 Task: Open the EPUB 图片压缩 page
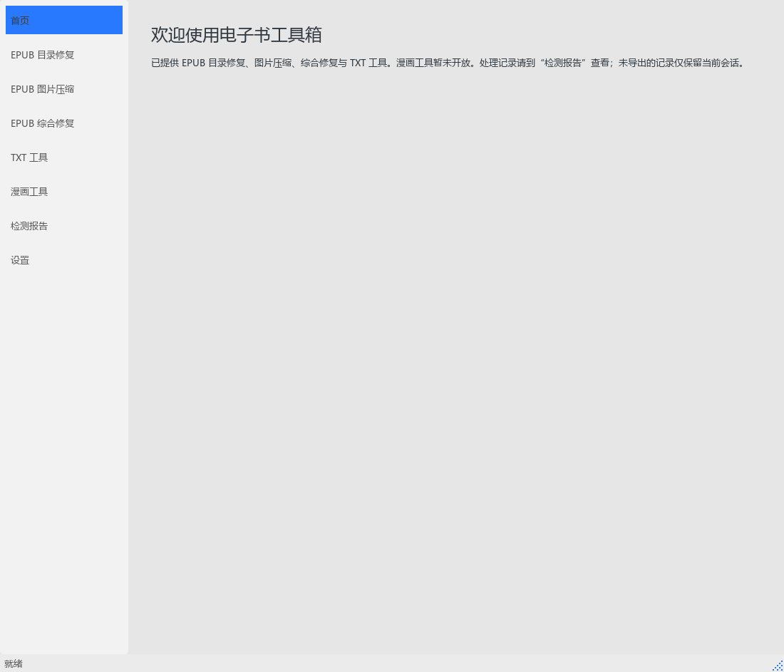click(x=64, y=89)
